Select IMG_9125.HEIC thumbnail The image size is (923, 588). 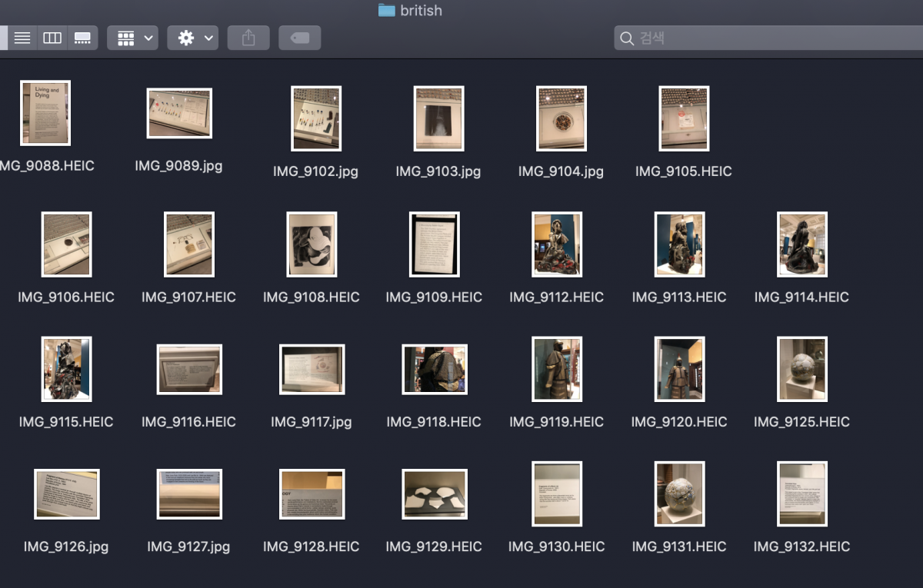[x=802, y=369]
